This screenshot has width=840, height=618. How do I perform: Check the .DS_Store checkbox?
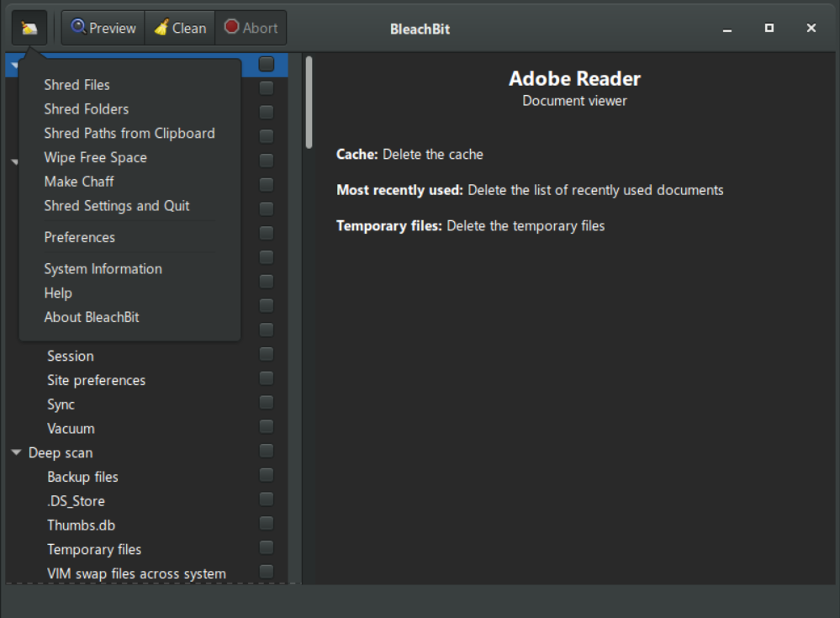pyautogui.click(x=267, y=499)
